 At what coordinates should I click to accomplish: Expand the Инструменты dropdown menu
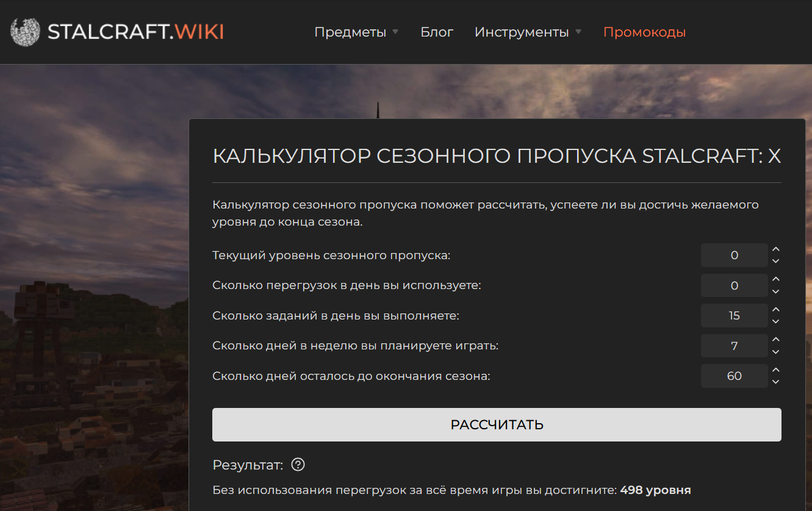click(528, 32)
